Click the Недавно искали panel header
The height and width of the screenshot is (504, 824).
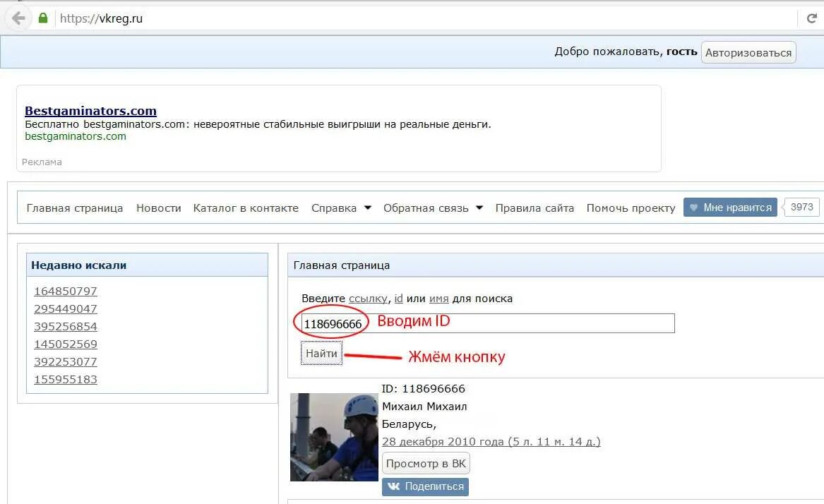pos(147,265)
